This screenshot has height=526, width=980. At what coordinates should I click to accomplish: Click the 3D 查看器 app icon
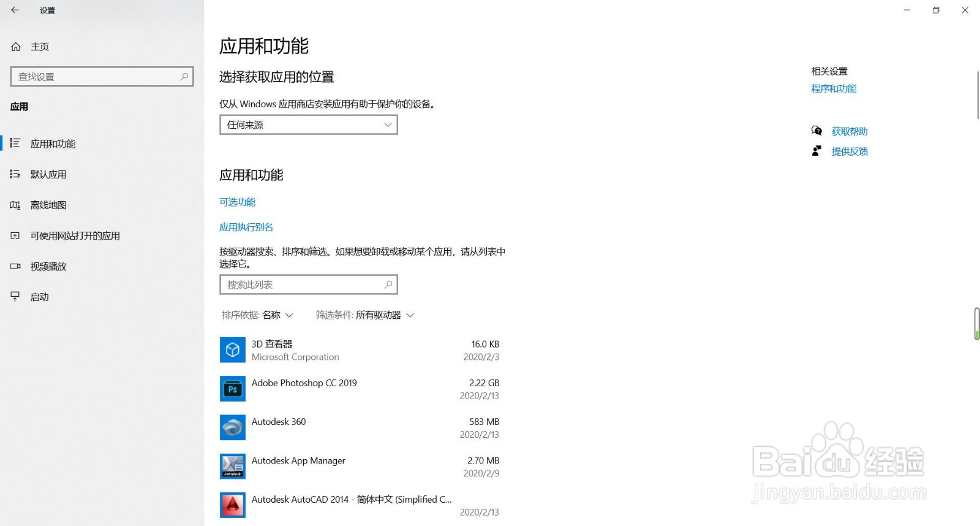233,350
